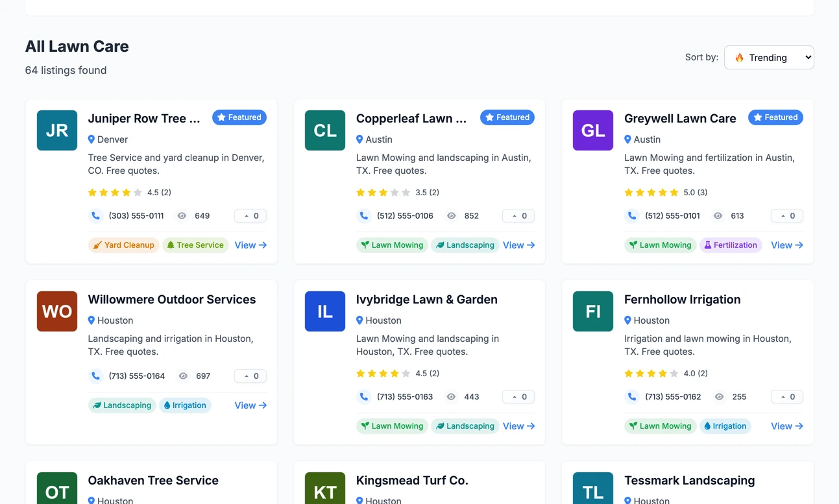The width and height of the screenshot is (839, 504).
Task: Click the CL avatar for Copperleaf Lawn
Action: pos(325,130)
